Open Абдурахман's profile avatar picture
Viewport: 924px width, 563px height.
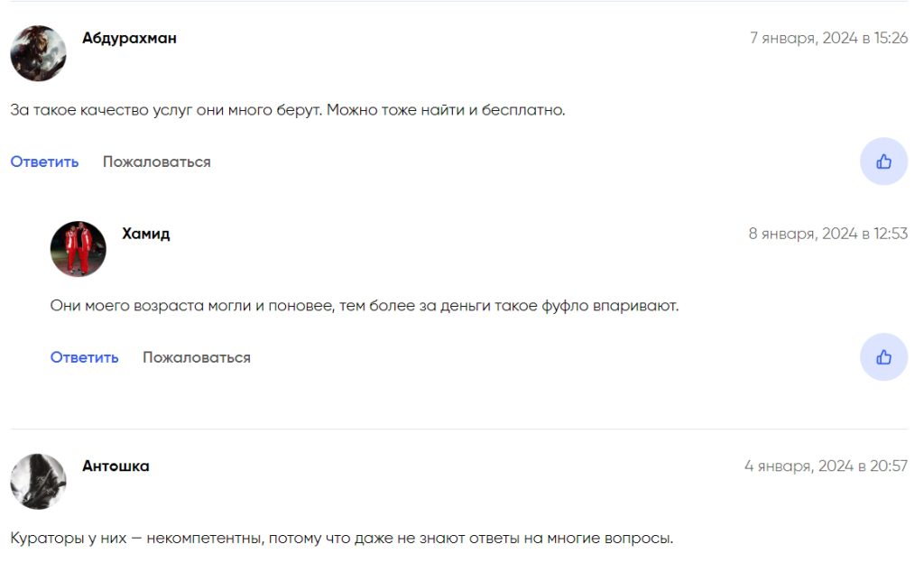click(x=38, y=53)
